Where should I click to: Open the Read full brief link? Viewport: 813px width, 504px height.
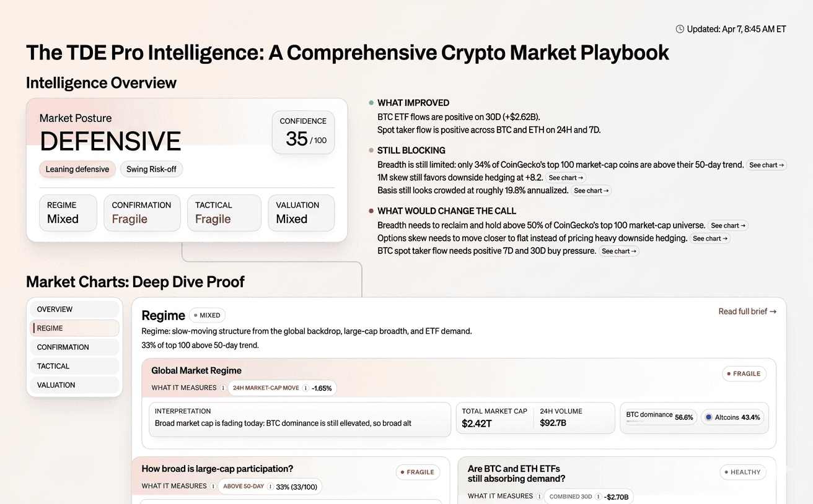tap(747, 311)
